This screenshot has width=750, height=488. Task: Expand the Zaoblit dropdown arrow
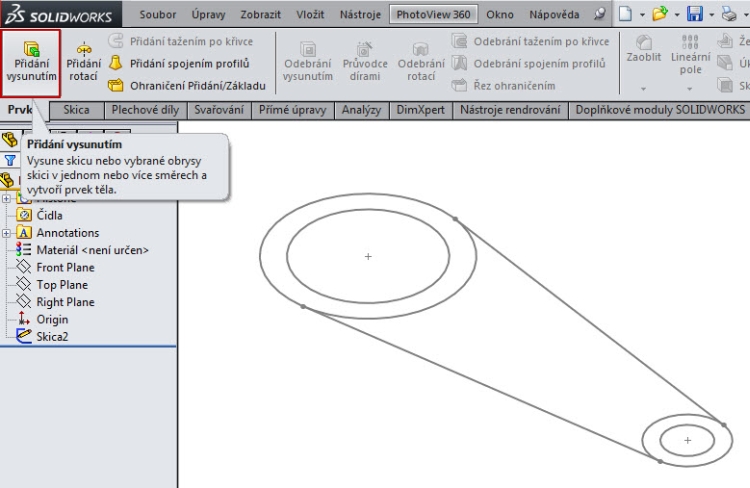pyautogui.click(x=643, y=89)
